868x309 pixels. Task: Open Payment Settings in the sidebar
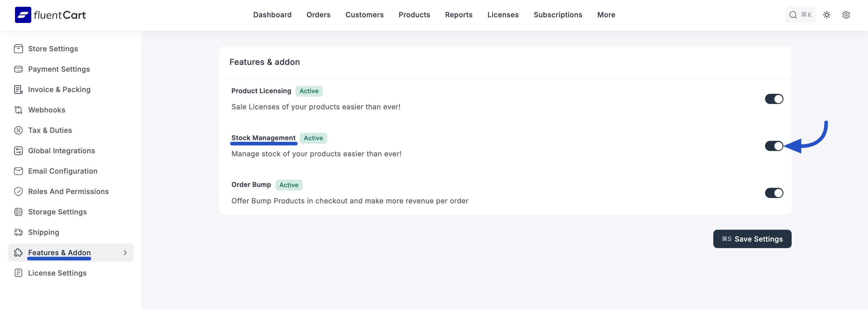click(59, 69)
